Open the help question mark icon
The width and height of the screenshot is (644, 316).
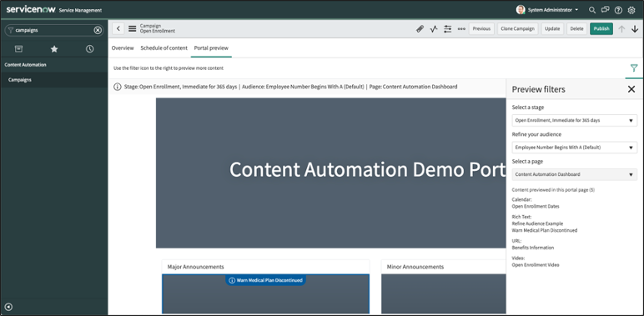(618, 10)
